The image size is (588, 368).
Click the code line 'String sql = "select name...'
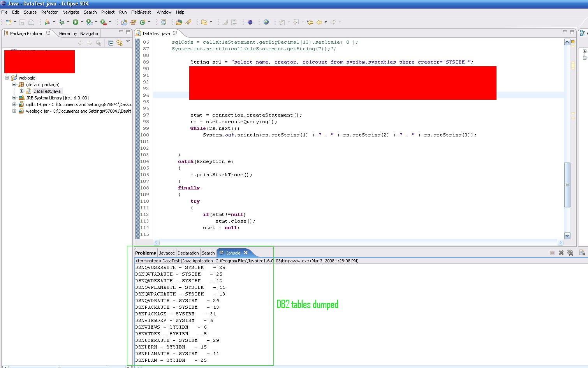point(332,62)
